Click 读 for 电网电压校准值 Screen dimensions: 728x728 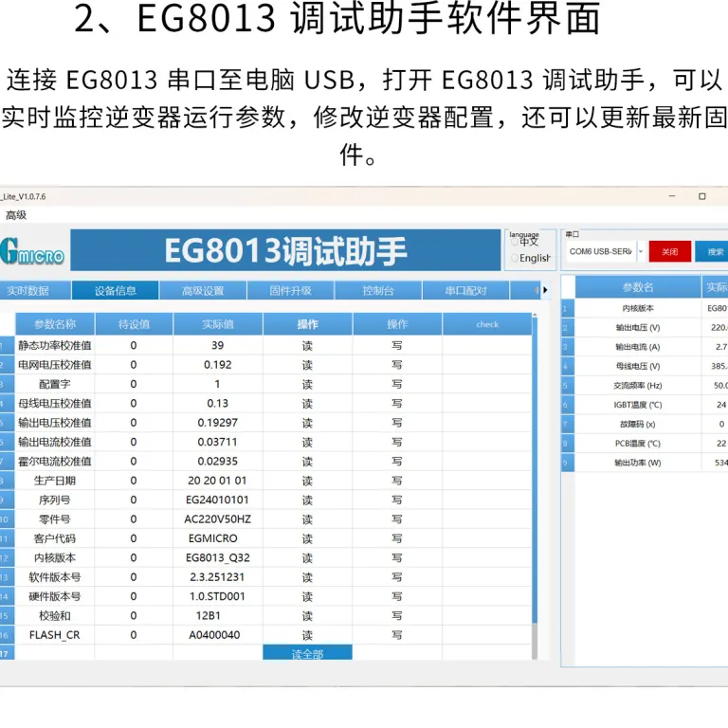[x=307, y=365]
